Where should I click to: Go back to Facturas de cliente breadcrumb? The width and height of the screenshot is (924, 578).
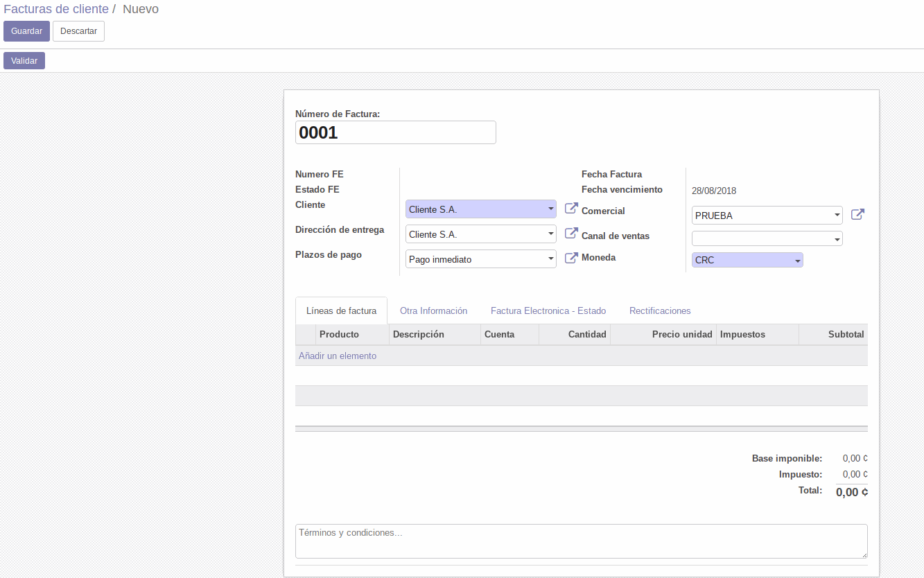[56, 9]
